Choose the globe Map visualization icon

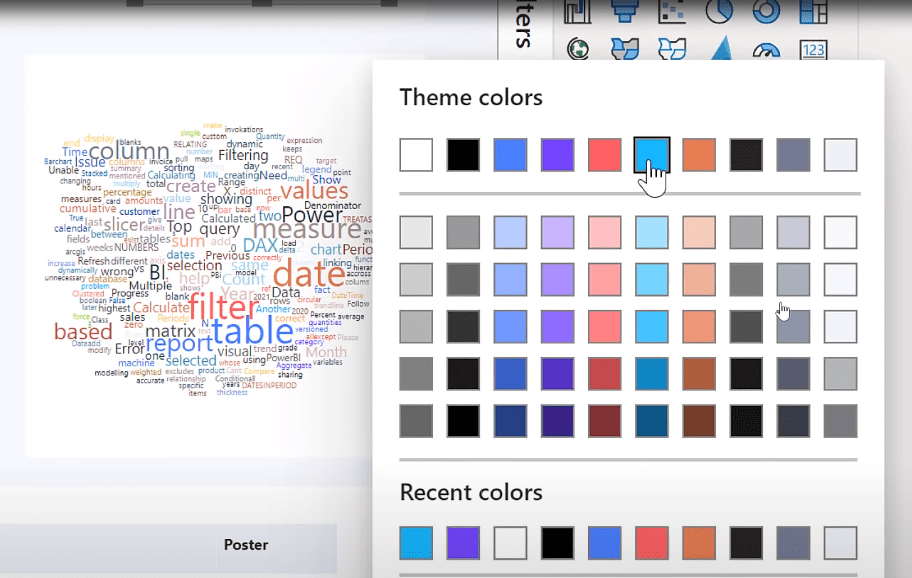[578, 49]
